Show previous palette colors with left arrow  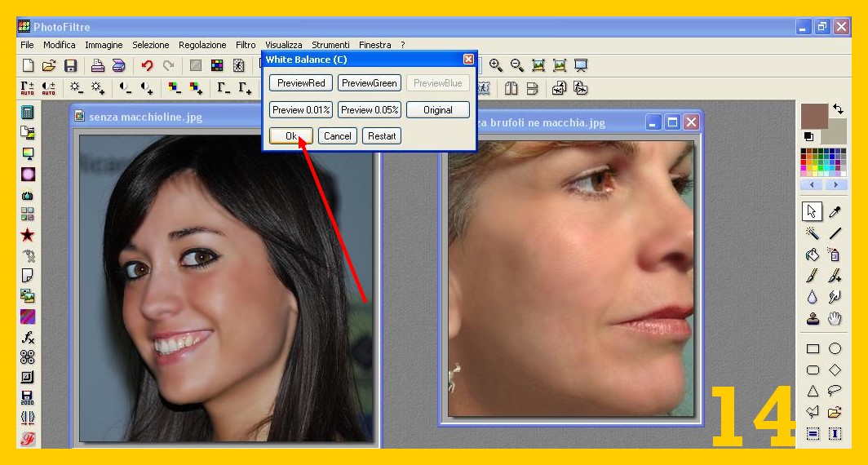813,185
